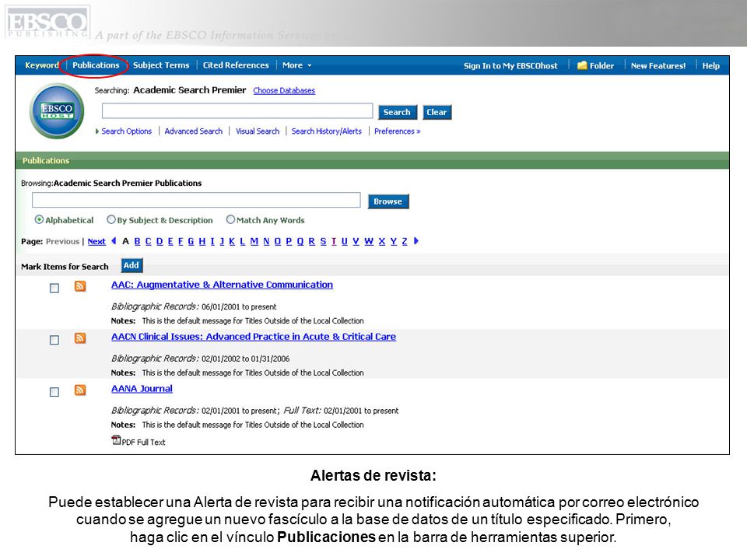Open the Visual Search link

click(x=258, y=131)
